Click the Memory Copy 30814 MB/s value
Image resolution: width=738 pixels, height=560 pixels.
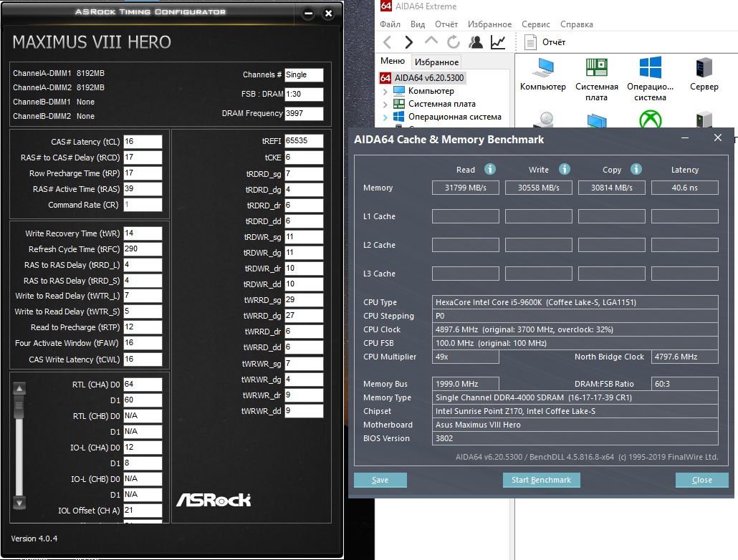point(611,188)
